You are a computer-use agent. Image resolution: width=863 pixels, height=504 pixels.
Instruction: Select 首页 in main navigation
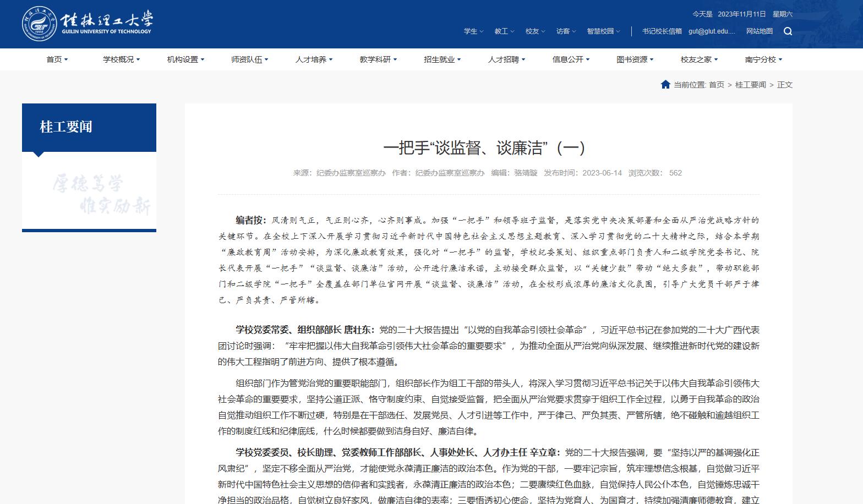point(57,59)
